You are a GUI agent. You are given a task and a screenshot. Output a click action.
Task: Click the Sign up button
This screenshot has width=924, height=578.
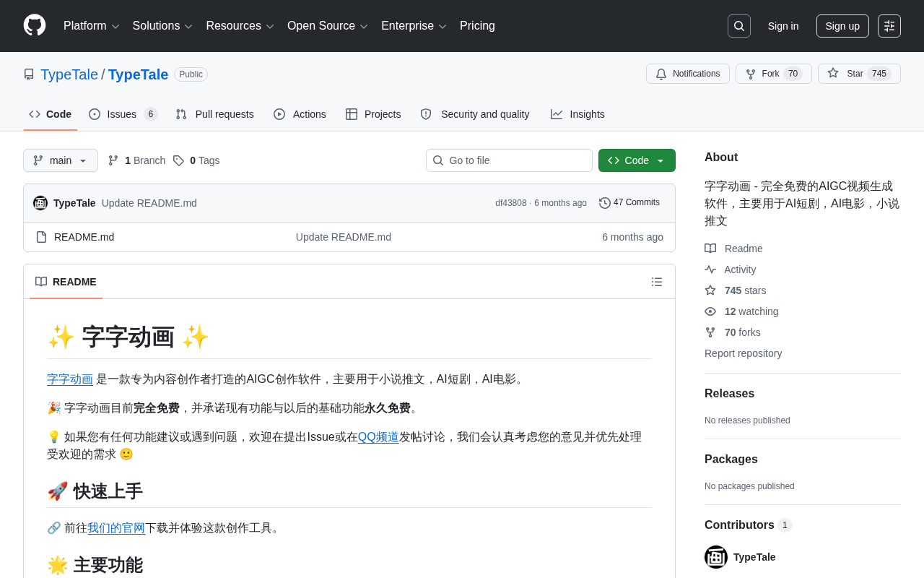tap(842, 26)
